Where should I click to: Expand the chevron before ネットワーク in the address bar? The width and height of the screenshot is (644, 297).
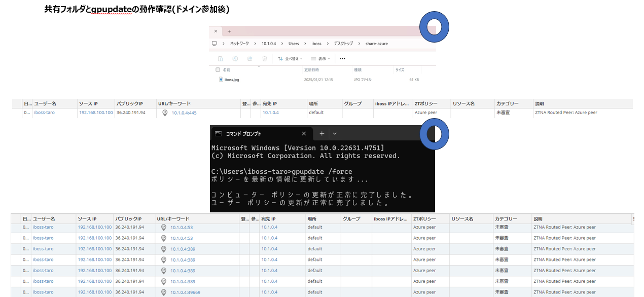pyautogui.click(x=224, y=44)
